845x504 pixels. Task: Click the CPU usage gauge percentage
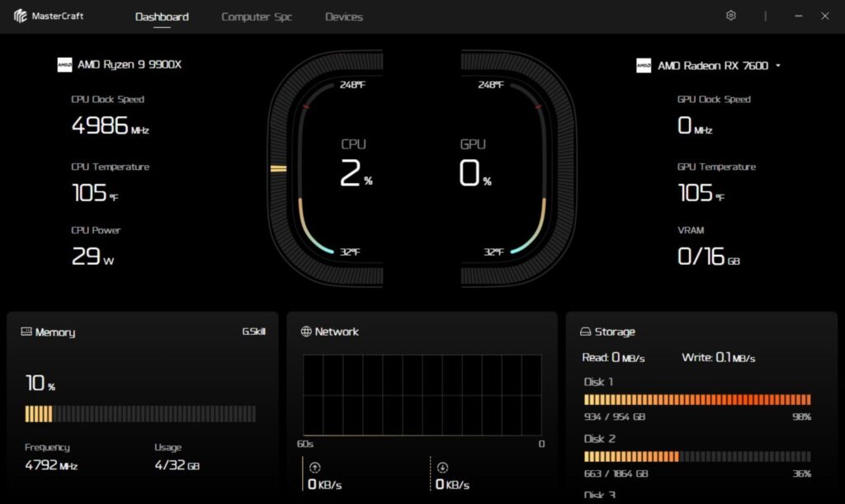[x=356, y=173]
